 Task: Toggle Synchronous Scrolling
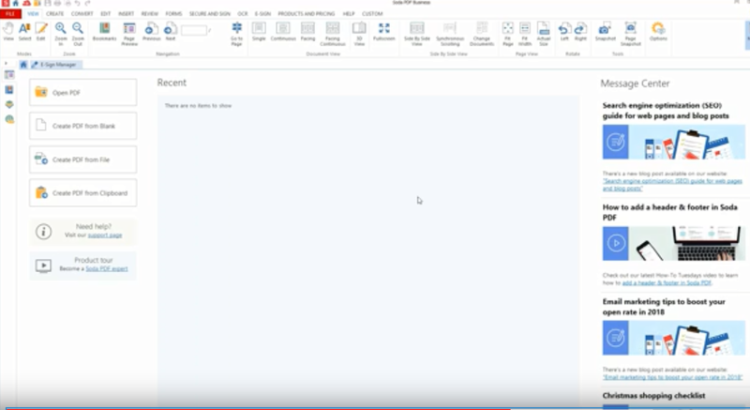[450, 33]
